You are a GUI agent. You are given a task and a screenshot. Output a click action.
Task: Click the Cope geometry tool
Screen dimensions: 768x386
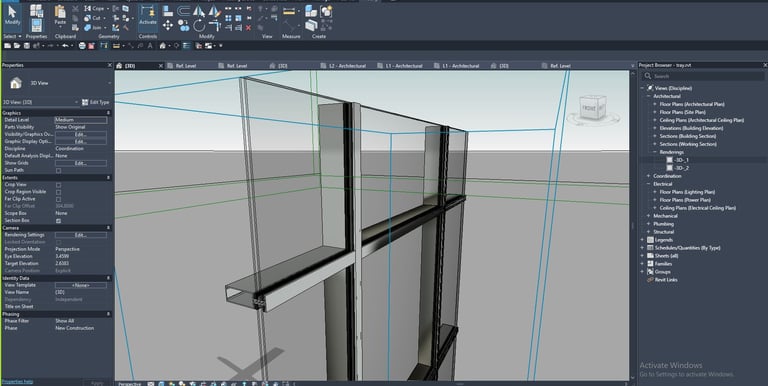[x=95, y=8]
